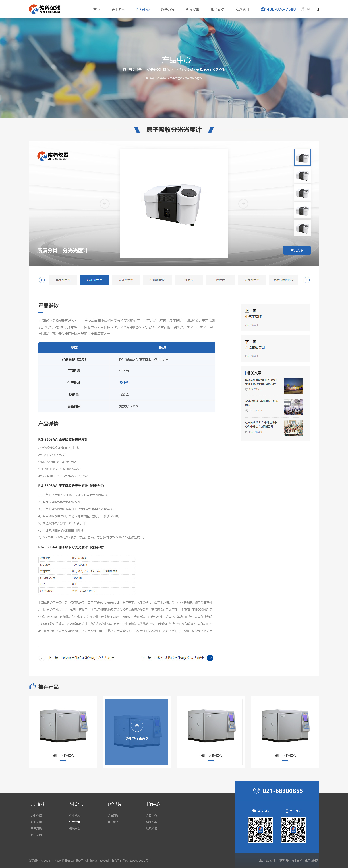This screenshot has width=348, height=868.
Task: Open footer link 企业动态
Action: [x=75, y=816]
